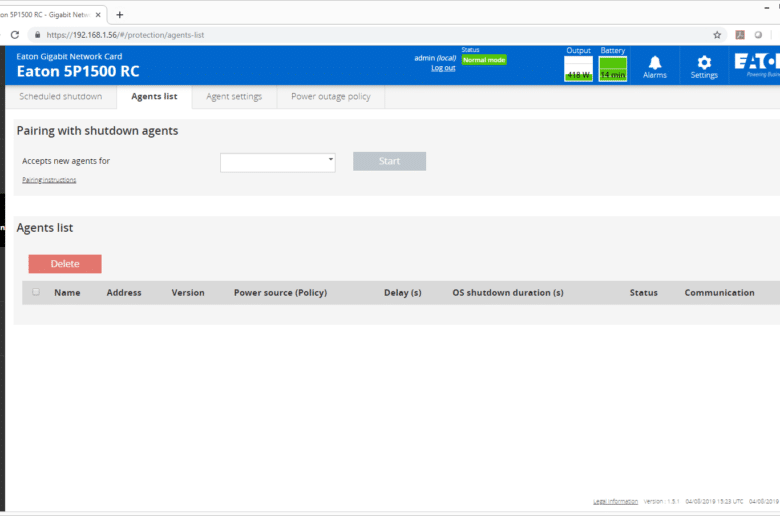The height and width of the screenshot is (516, 780).
Task: Switch to the Scheduled shutdown tab
Action: (61, 97)
